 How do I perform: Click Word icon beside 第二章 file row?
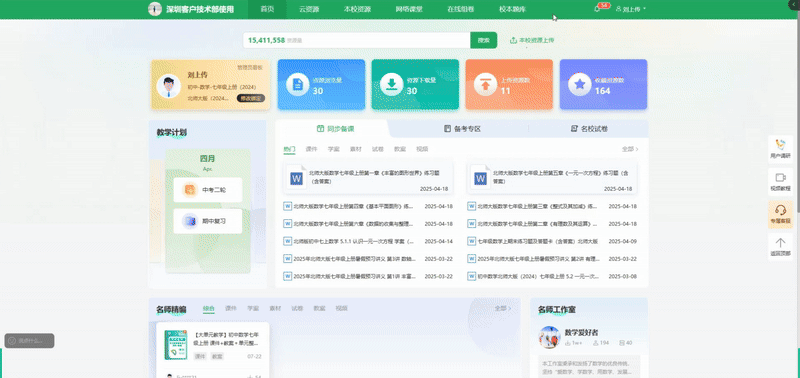tap(471, 224)
